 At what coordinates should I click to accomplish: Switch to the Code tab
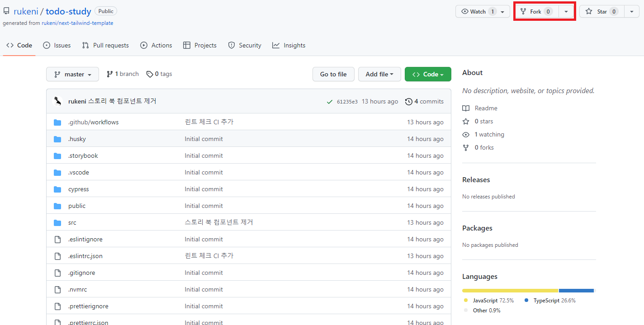pyautogui.click(x=19, y=45)
